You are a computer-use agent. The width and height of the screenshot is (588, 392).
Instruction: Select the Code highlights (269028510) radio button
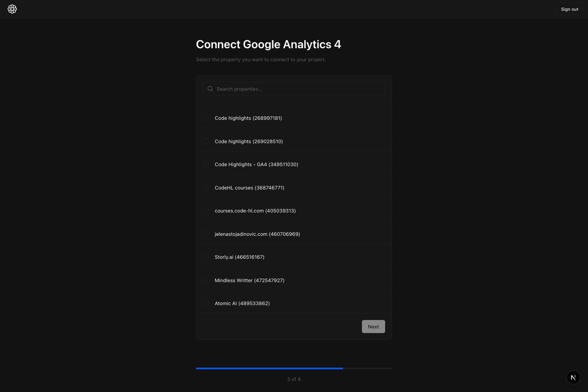click(206, 141)
